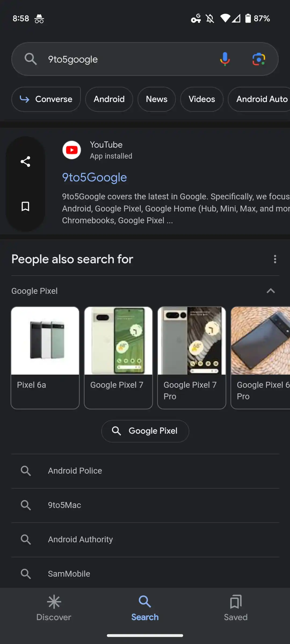The width and height of the screenshot is (290, 644).
Task: Tap the Google Pixel search button
Action: (145, 431)
